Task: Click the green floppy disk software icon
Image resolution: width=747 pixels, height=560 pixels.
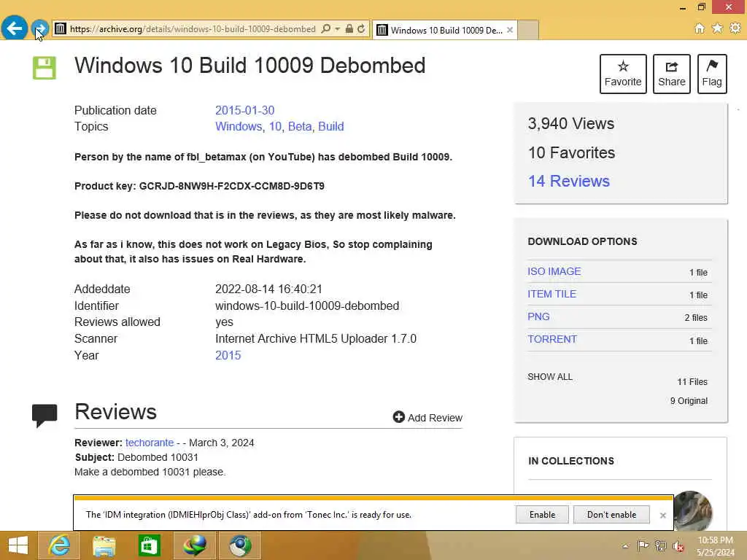Action: (44, 68)
